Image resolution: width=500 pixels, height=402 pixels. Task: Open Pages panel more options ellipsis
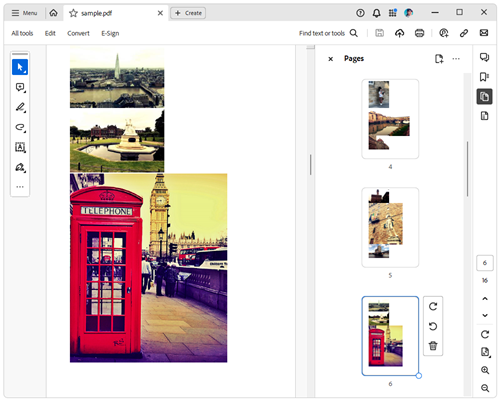[x=456, y=59]
